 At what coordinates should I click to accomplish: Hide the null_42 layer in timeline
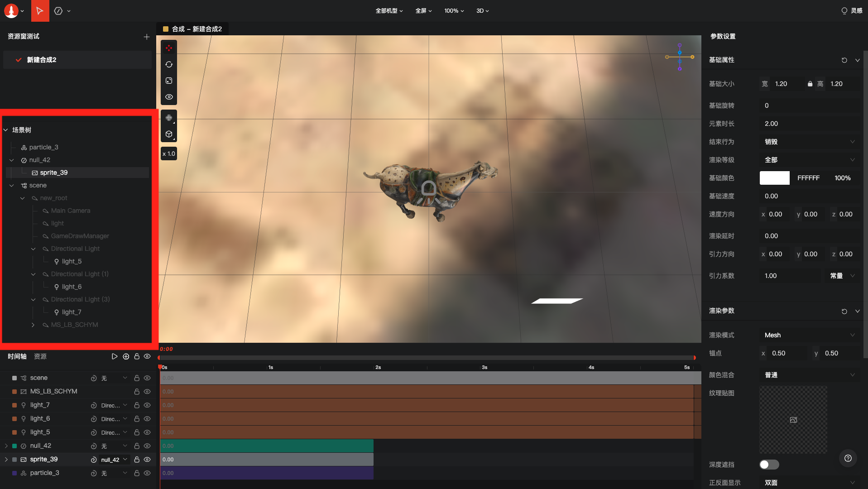point(147,446)
